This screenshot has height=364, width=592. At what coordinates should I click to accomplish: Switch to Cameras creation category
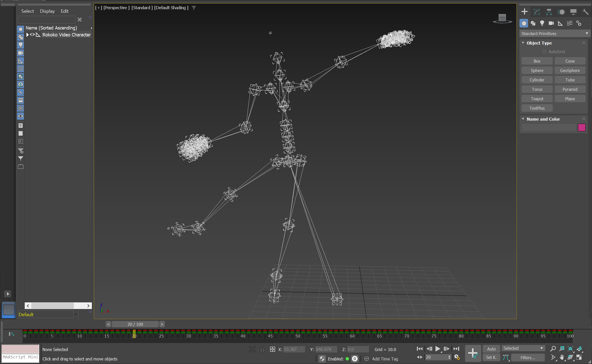click(551, 23)
